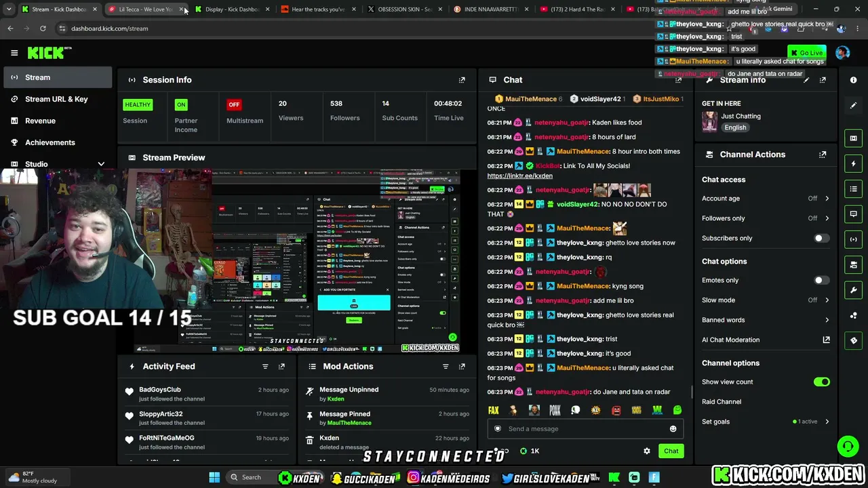Viewport: 868px width, 488px height.
Task: Disable Show view count switch
Action: pos(821,382)
